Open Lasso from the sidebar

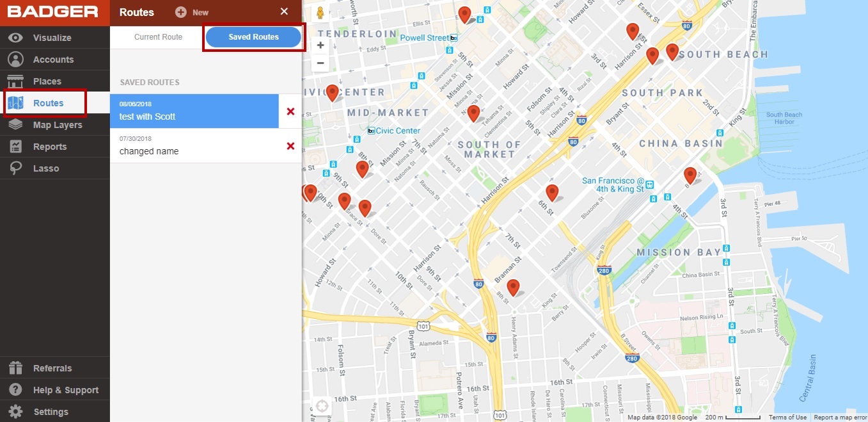click(55, 168)
